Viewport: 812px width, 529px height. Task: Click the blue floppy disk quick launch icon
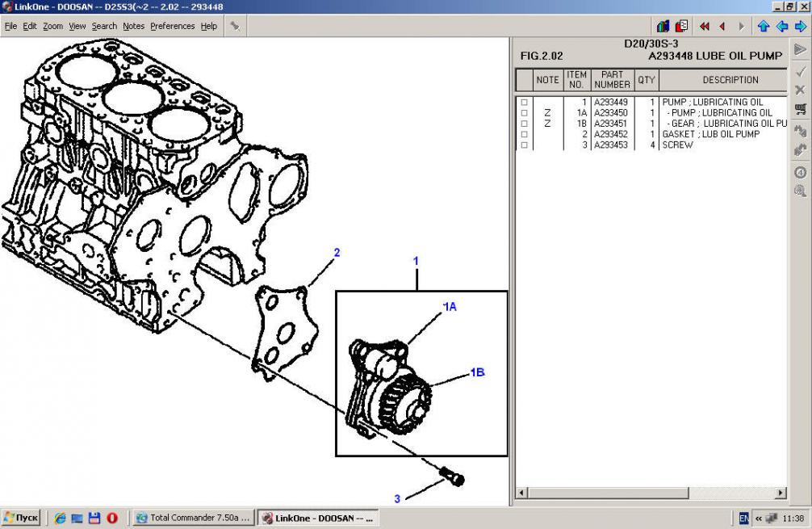click(94, 518)
